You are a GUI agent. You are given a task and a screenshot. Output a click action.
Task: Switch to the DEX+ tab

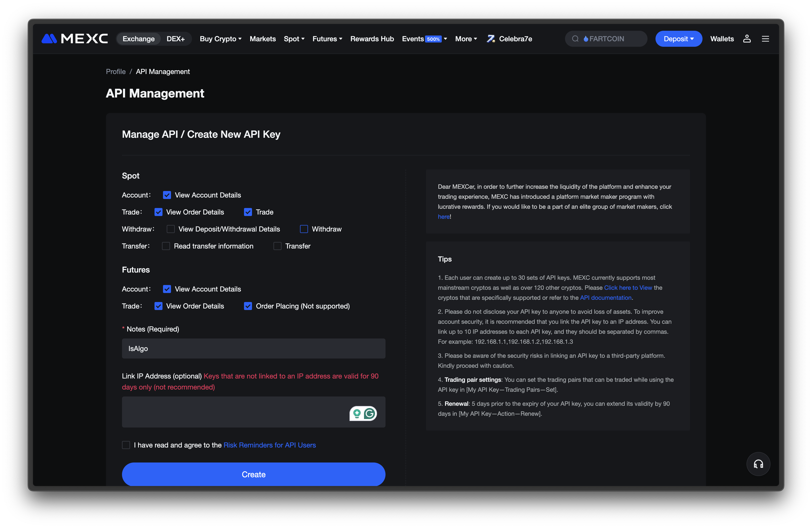coord(175,38)
